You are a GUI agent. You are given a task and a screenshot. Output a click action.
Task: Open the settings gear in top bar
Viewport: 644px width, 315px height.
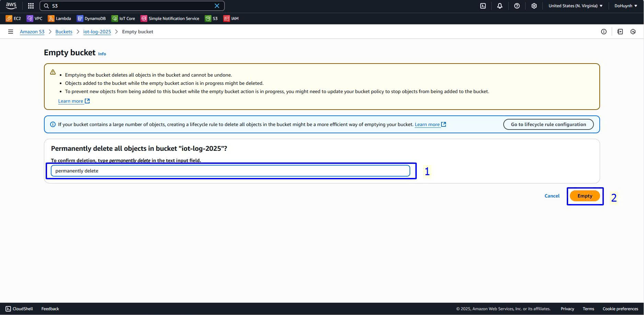[534, 6]
